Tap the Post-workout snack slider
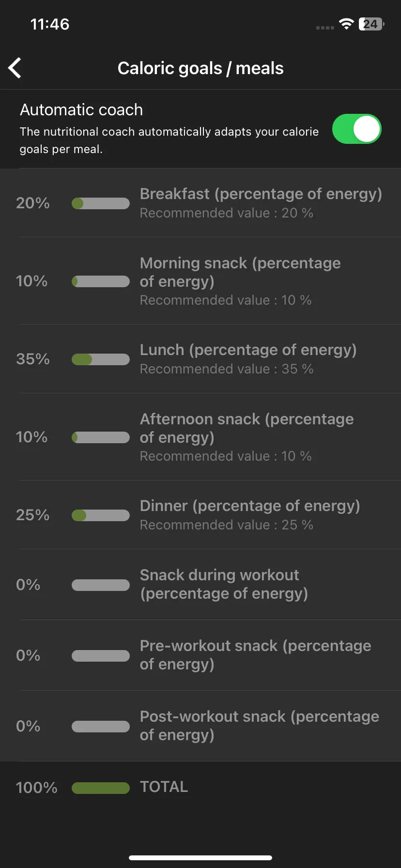The height and width of the screenshot is (868, 401). (x=101, y=727)
